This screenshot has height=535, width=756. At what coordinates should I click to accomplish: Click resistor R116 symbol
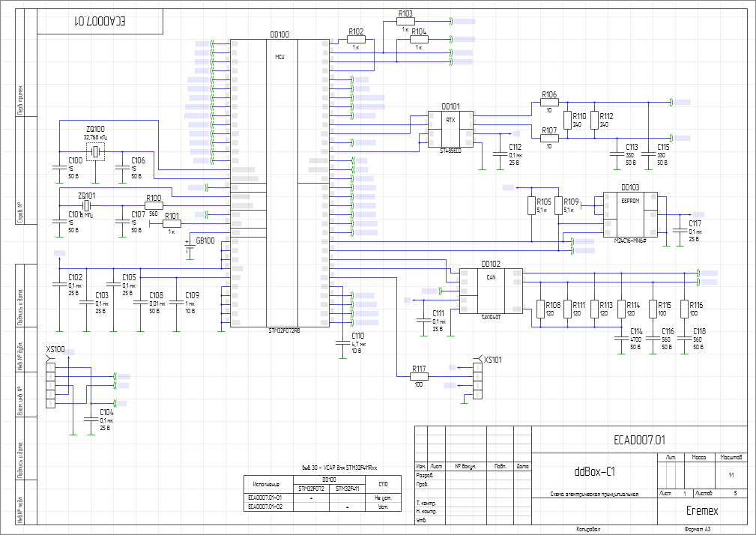(684, 309)
